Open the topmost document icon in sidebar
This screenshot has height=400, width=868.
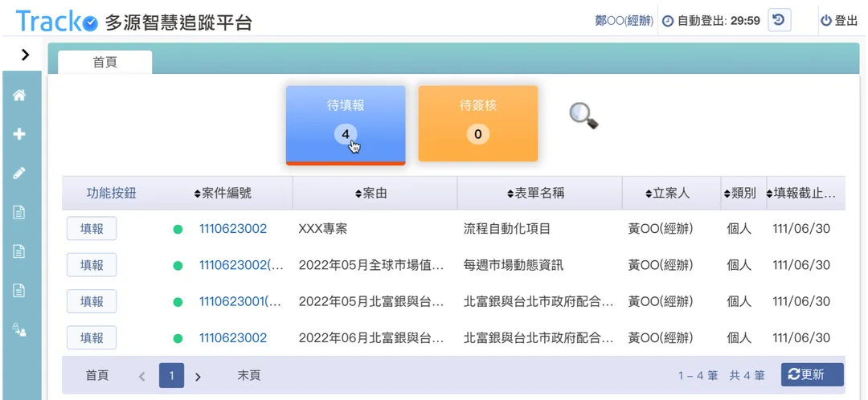19,212
